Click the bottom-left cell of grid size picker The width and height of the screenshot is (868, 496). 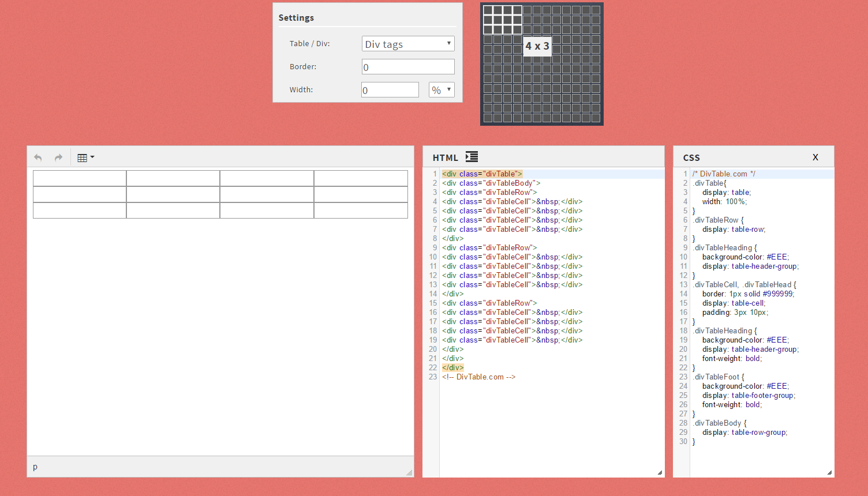[488, 118]
